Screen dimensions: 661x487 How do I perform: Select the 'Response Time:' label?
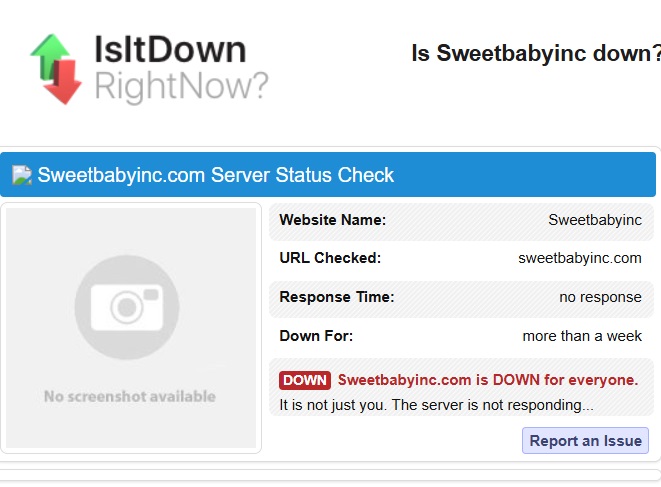click(337, 297)
